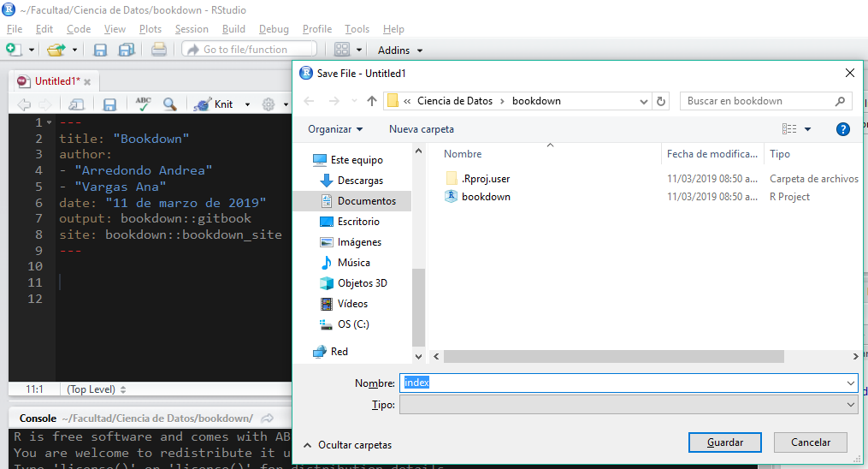Collapse folders with Ocultar carpetas

coord(347,445)
